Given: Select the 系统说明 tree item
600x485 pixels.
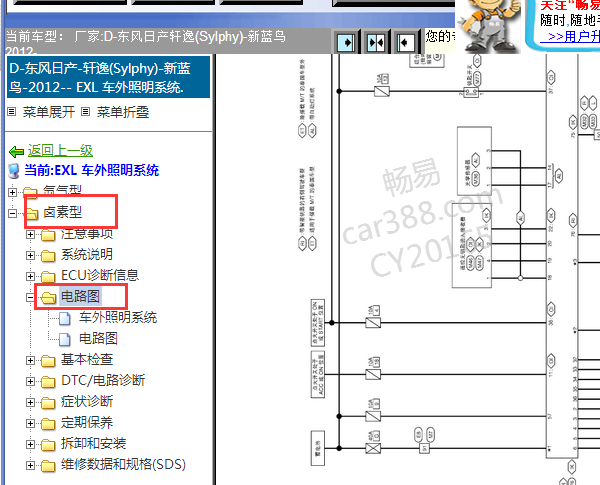Looking at the screenshot, I should [86, 254].
